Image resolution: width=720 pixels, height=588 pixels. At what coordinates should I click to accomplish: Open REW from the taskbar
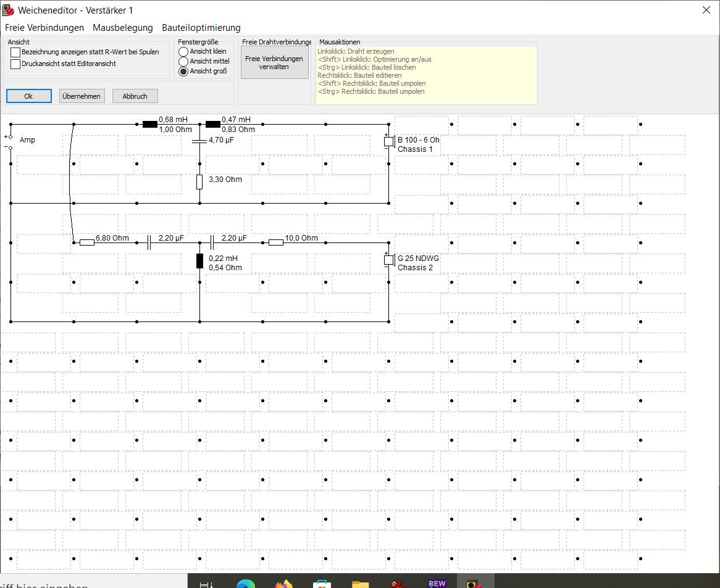(437, 584)
